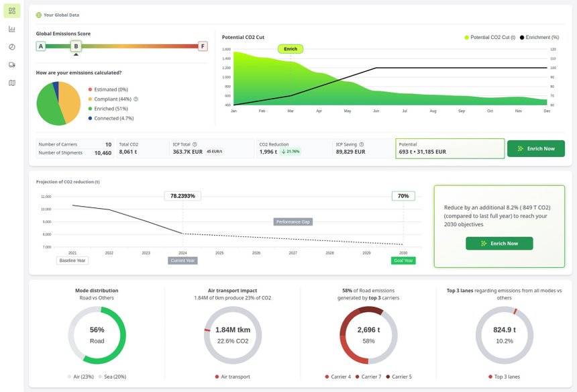Open the map sidebar icon
Viewport: 577px width, 392px height.
pos(12,83)
